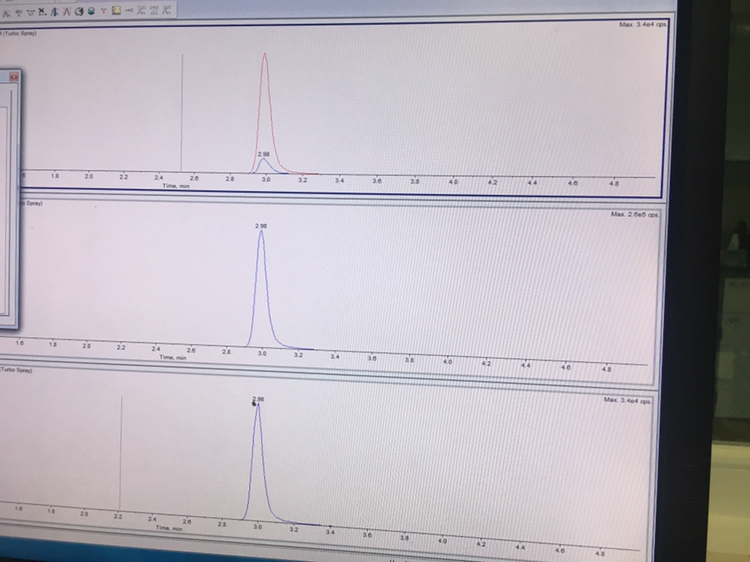Click the black X with arrow toolbar icon
750x562 pixels.
pos(43,12)
